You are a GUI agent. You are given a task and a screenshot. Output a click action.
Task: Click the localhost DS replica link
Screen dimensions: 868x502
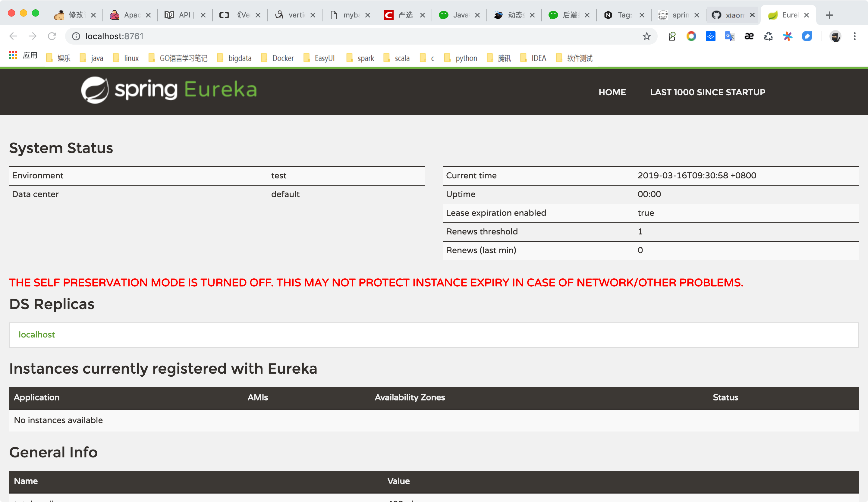point(37,335)
